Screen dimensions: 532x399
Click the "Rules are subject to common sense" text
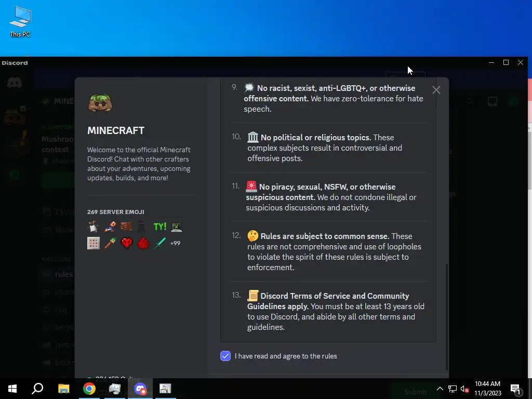pos(325,236)
